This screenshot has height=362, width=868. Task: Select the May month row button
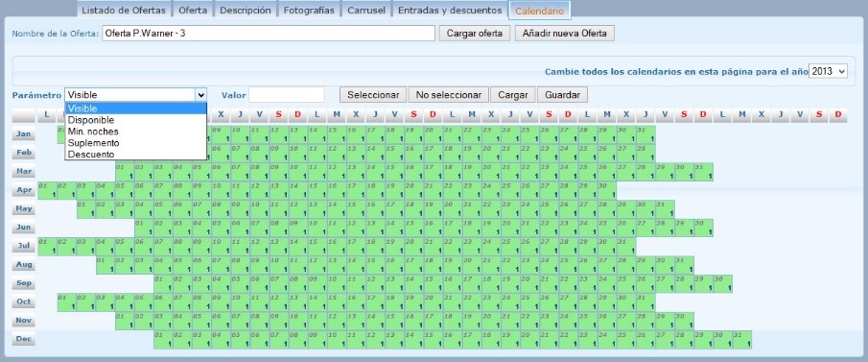pyautogui.click(x=24, y=208)
